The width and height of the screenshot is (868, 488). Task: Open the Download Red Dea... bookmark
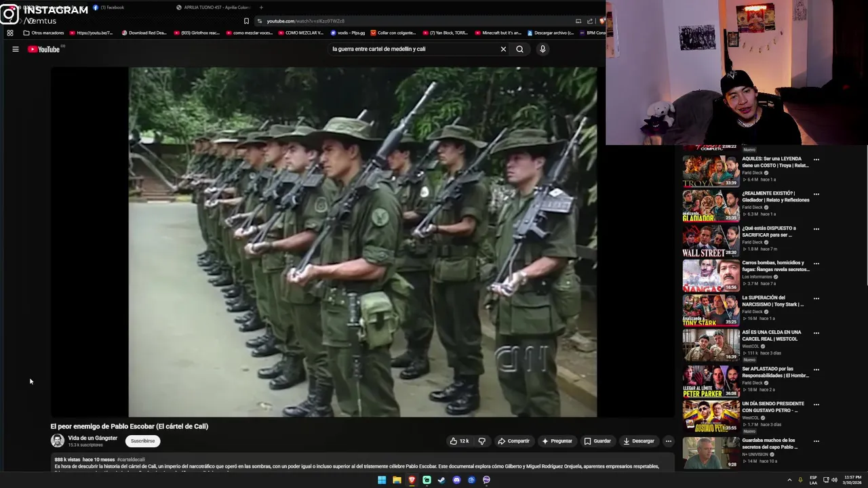(x=144, y=33)
